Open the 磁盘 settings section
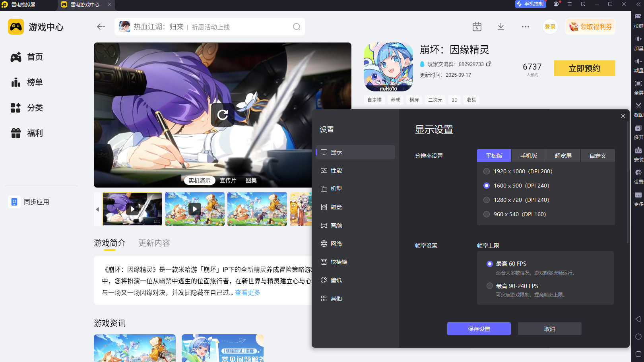 [x=336, y=207]
